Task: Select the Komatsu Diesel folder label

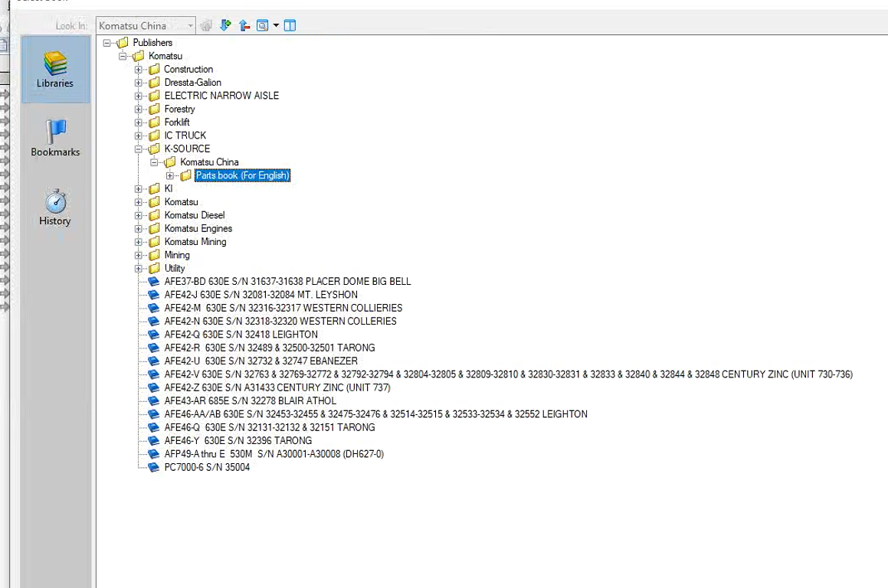Action: 195,216
